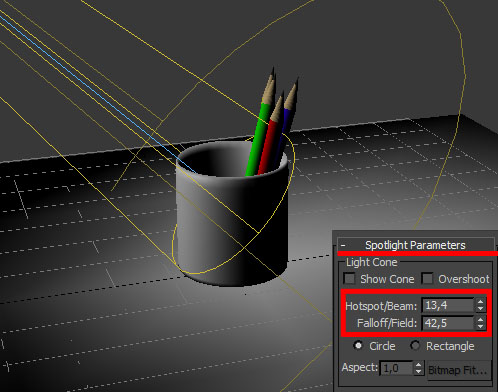Decrease Falloff/Field with its down spinner arrow

480,326
